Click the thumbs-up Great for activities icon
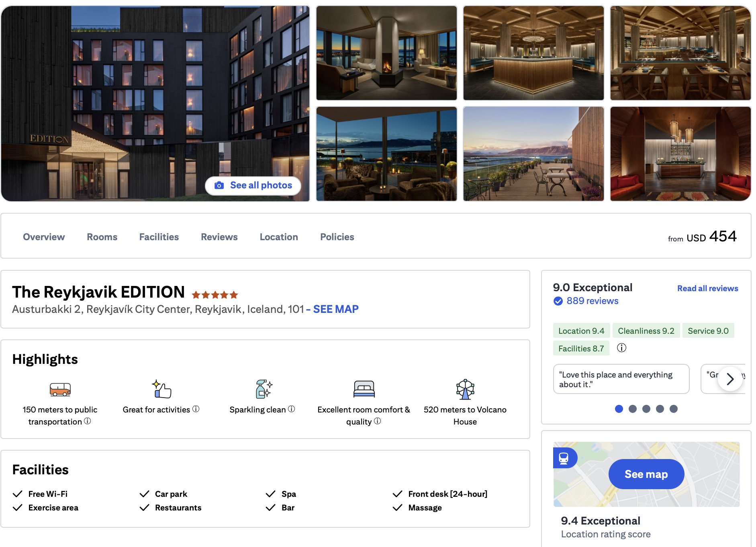The image size is (756, 547). [x=160, y=388]
